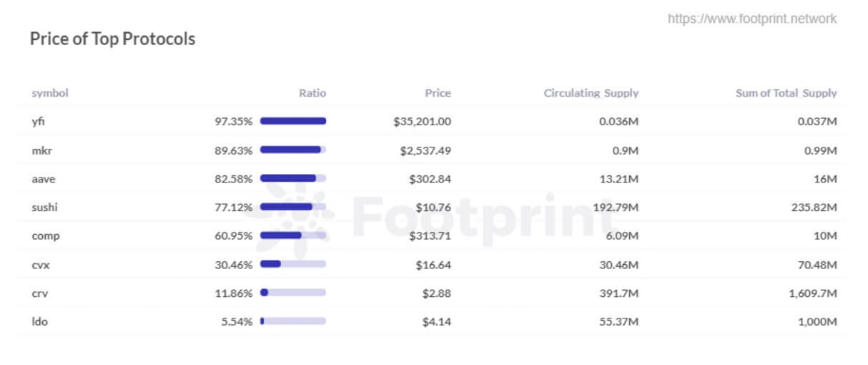Select the cvx ratio progress bar
868x365 pixels.
pos(293,264)
